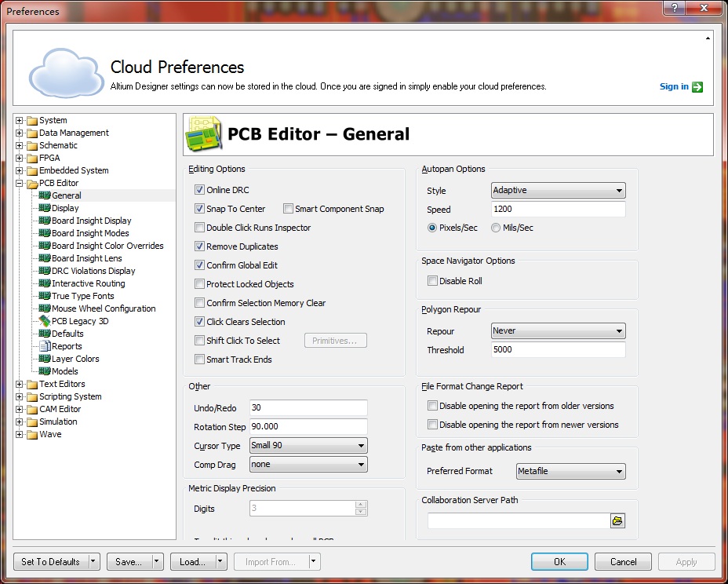Click the green Sign in arrow icon
This screenshot has height=584, width=728.
[697, 87]
